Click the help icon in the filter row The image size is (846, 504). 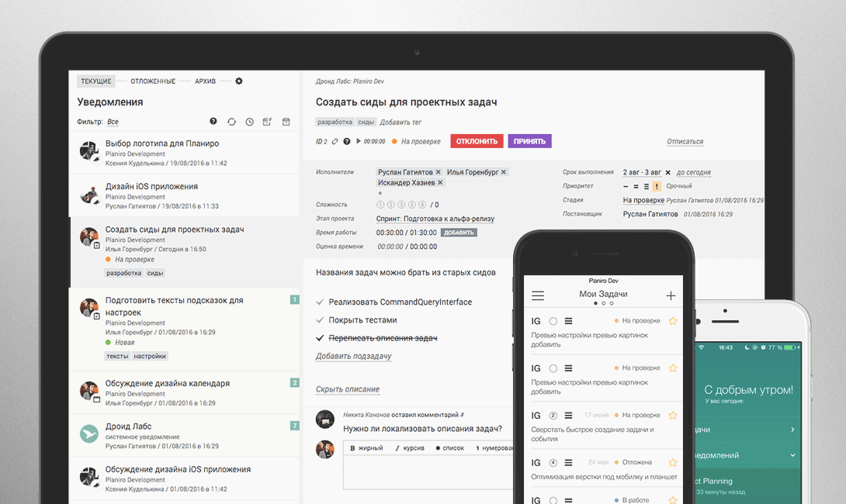click(213, 121)
